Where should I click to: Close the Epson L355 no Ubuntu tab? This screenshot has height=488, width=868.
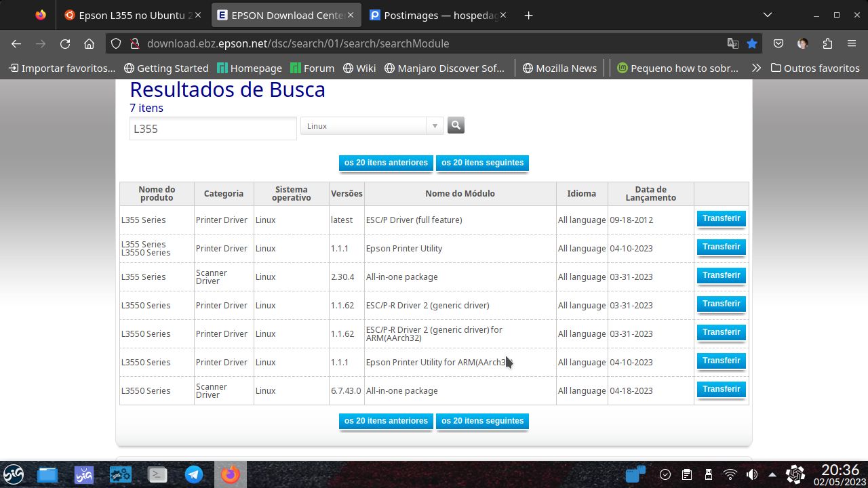198,15
